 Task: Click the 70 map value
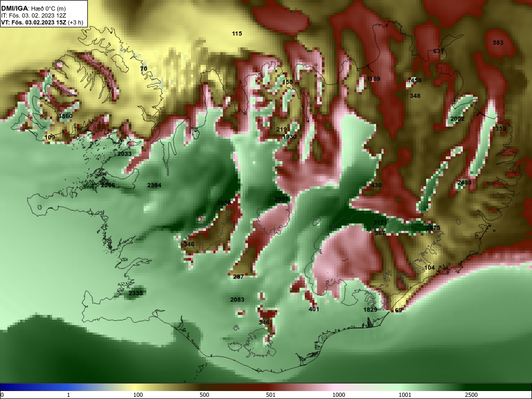[x=144, y=69]
